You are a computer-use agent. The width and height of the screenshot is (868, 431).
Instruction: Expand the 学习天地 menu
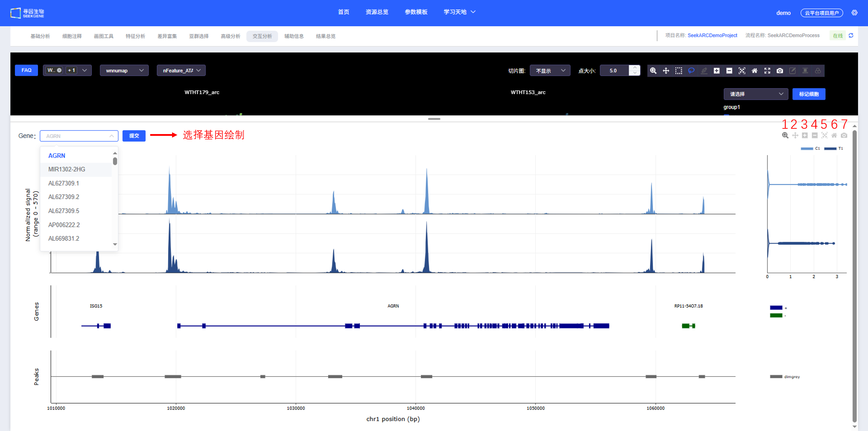(x=459, y=12)
